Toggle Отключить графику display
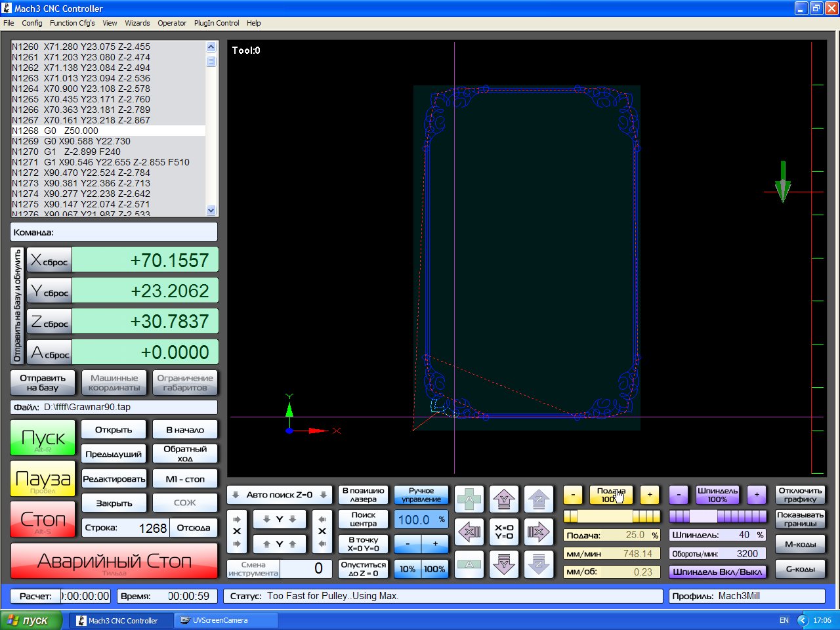Screen dimensions: 840x630 pos(800,495)
